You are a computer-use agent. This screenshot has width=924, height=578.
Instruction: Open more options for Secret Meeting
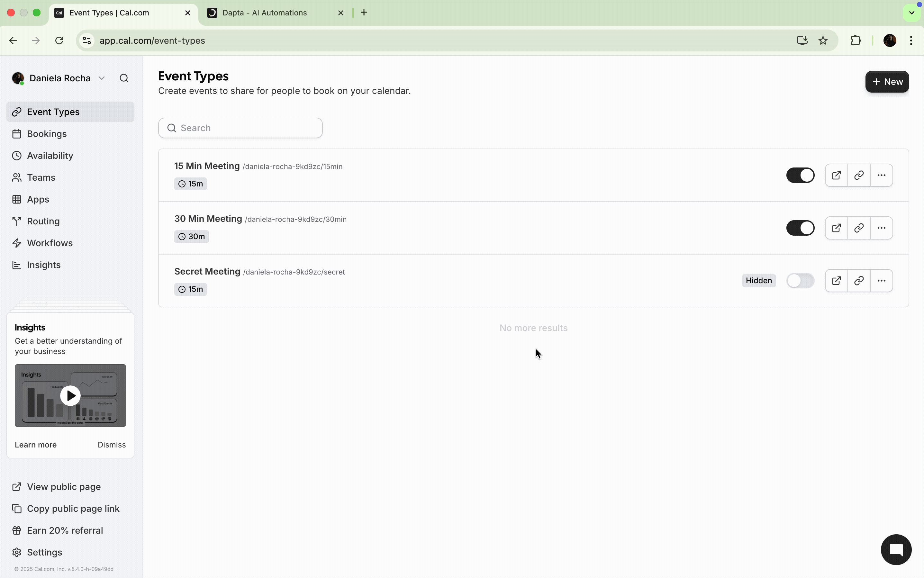881,281
